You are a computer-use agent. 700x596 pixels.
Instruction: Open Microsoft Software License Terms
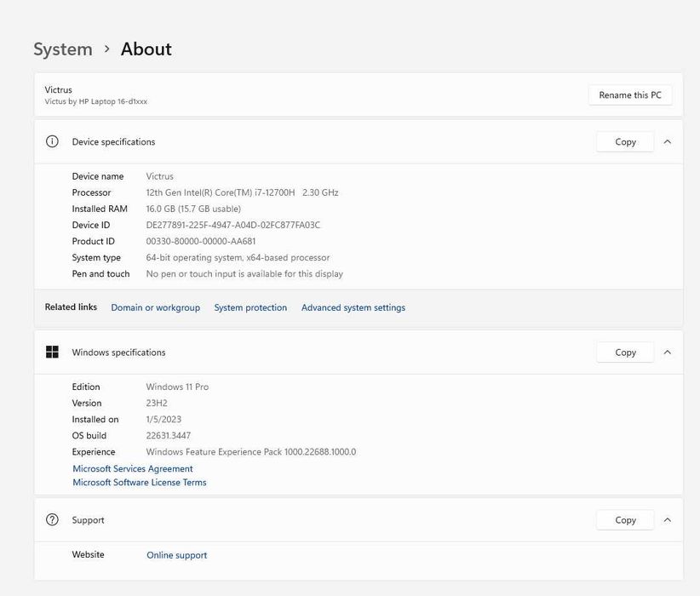tap(140, 482)
